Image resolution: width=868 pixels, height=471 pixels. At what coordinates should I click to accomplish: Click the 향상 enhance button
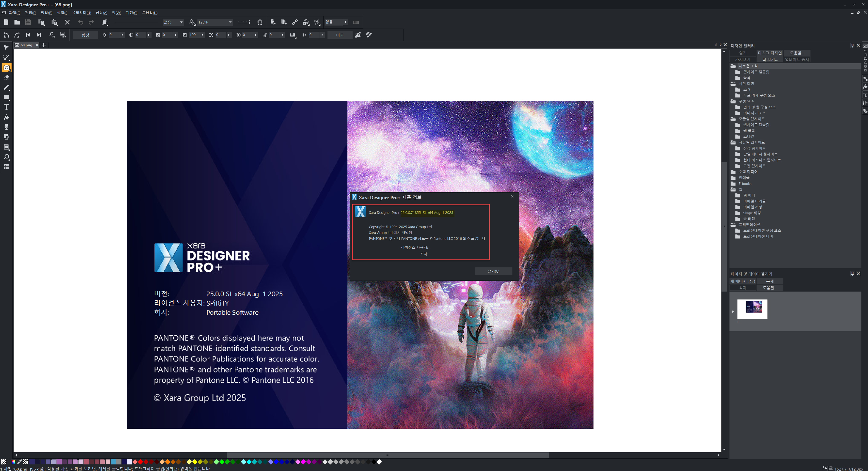coord(85,35)
